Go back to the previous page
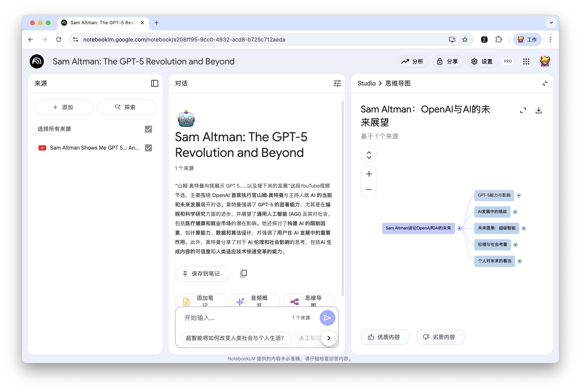The height and width of the screenshot is (392, 581). point(31,40)
